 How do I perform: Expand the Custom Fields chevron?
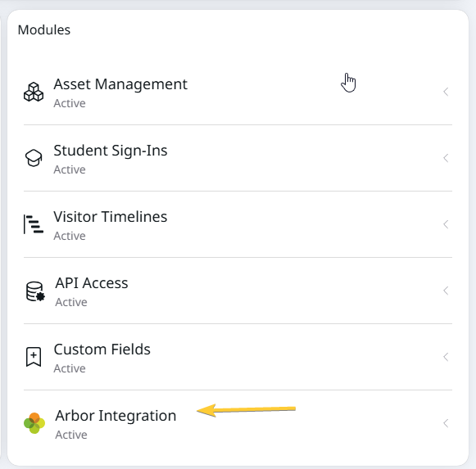pos(446,357)
